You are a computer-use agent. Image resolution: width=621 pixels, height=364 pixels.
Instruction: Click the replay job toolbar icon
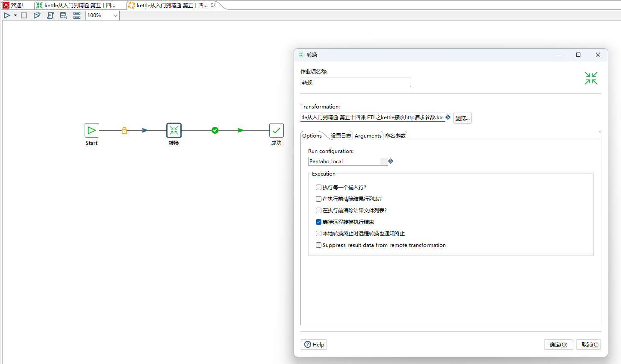coord(37,15)
